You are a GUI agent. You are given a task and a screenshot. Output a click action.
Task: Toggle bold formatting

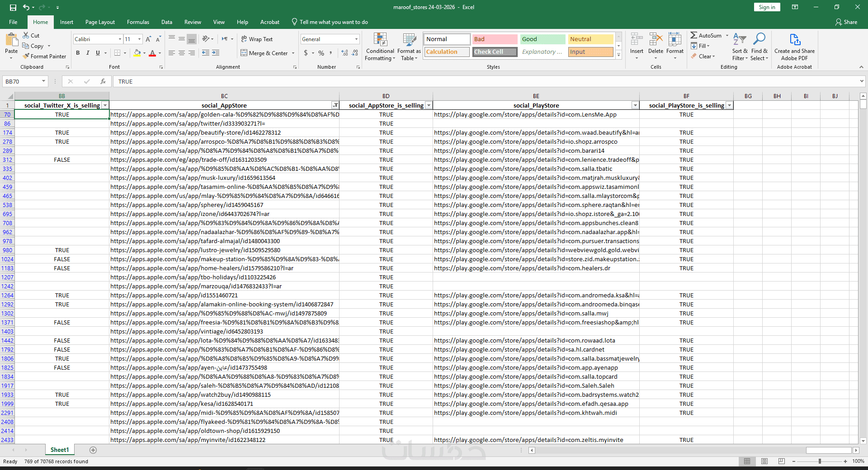(78, 53)
